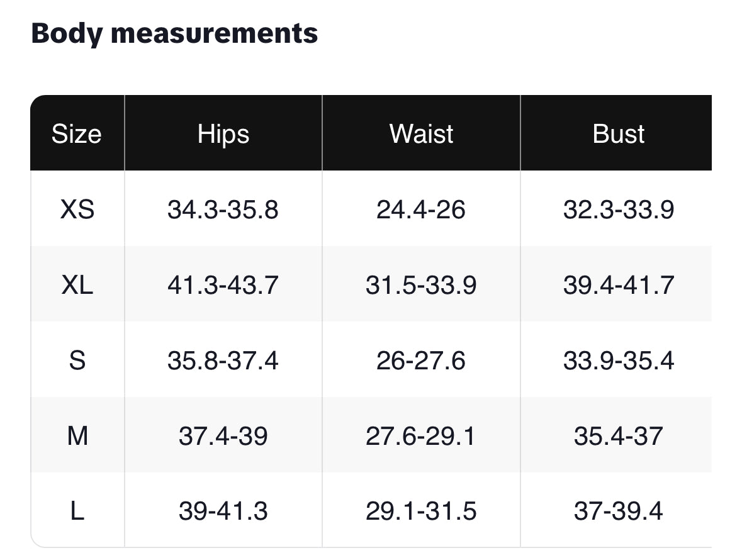The width and height of the screenshot is (742, 560).
Task: Click bust value 33.9-35.4
Action: (x=619, y=361)
